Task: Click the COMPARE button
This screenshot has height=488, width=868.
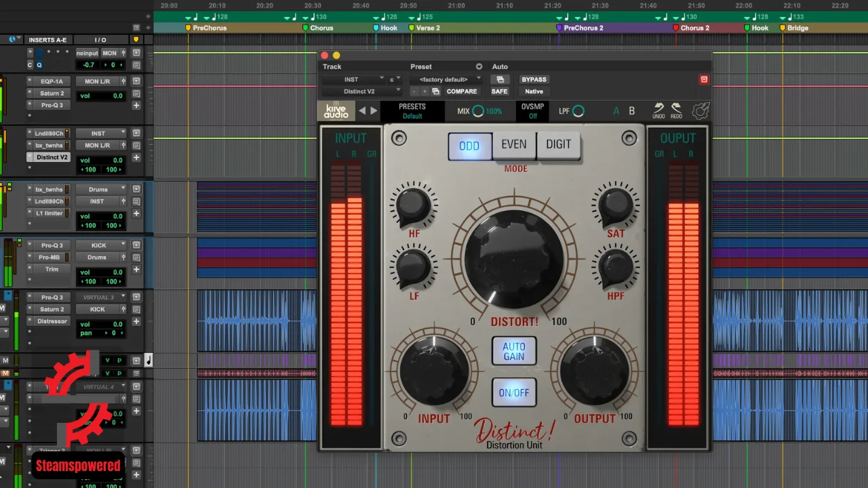Action: [461, 91]
